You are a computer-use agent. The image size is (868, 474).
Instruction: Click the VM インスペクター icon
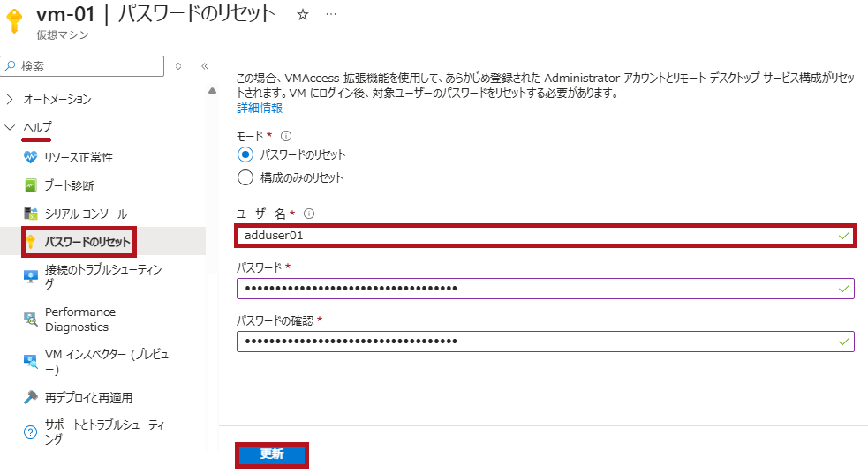pos(30,361)
